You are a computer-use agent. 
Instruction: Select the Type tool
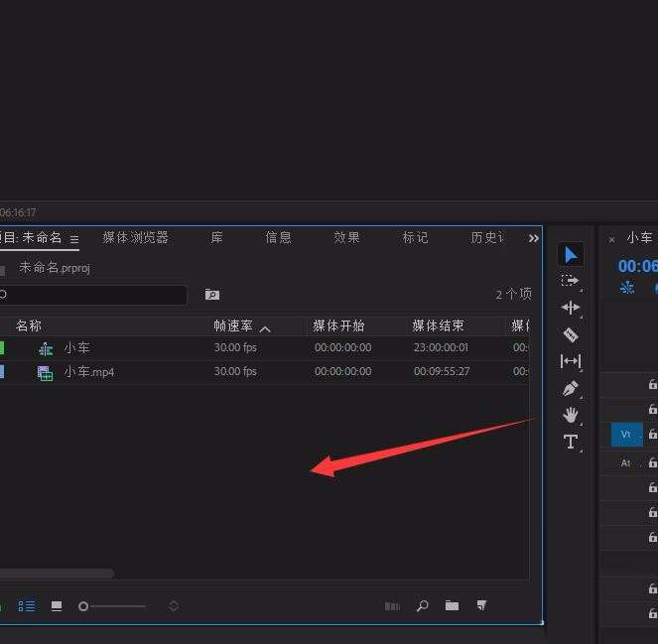[571, 442]
